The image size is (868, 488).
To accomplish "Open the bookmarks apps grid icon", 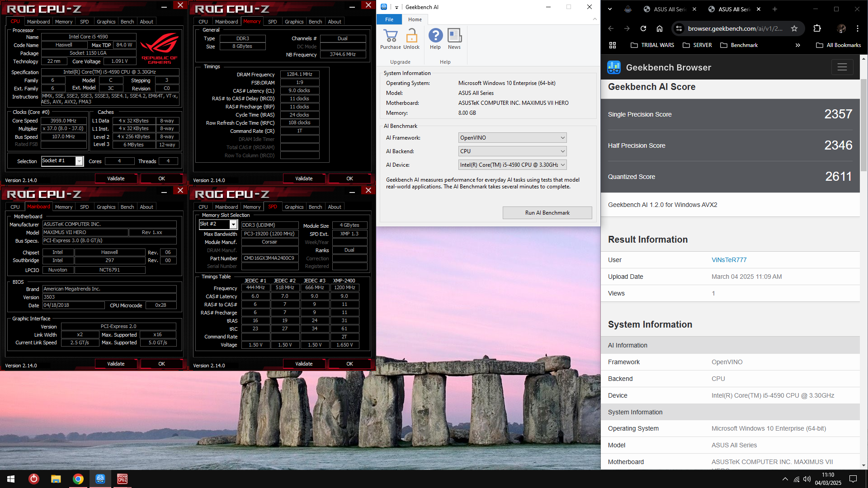I will 613,45.
